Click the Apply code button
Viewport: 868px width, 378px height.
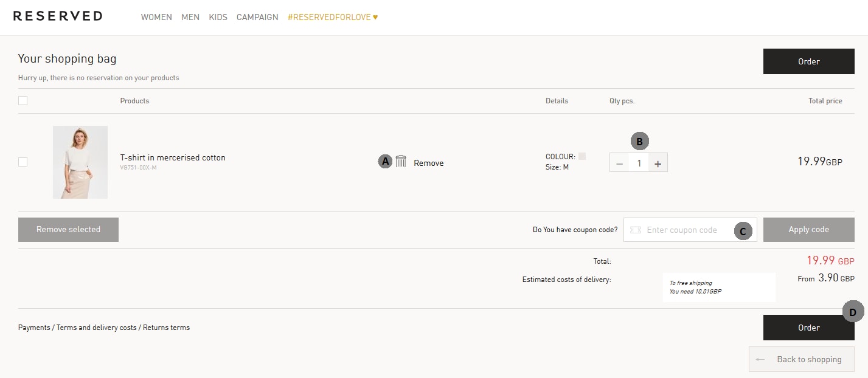pyautogui.click(x=808, y=230)
